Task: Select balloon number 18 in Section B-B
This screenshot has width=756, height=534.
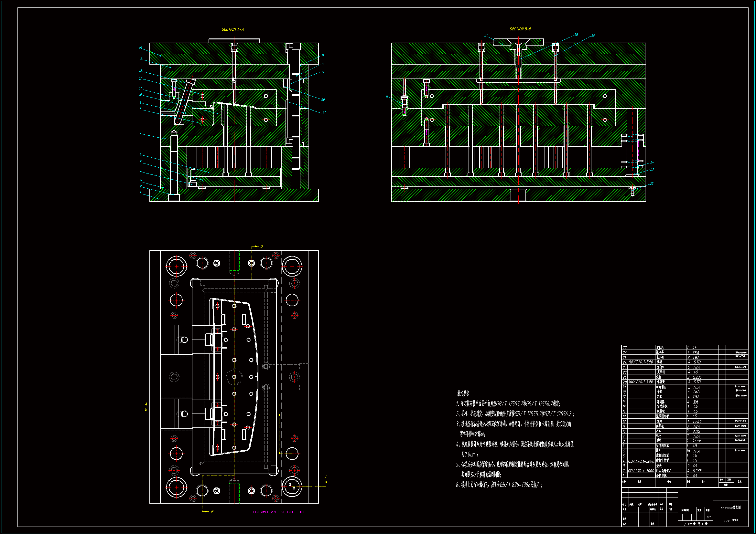Action: [x=387, y=97]
